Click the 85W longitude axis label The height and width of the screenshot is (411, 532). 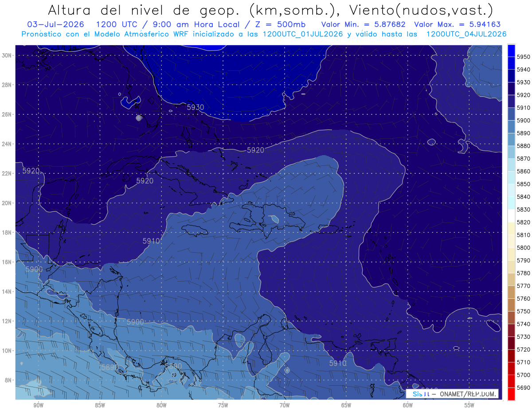[x=100, y=405]
